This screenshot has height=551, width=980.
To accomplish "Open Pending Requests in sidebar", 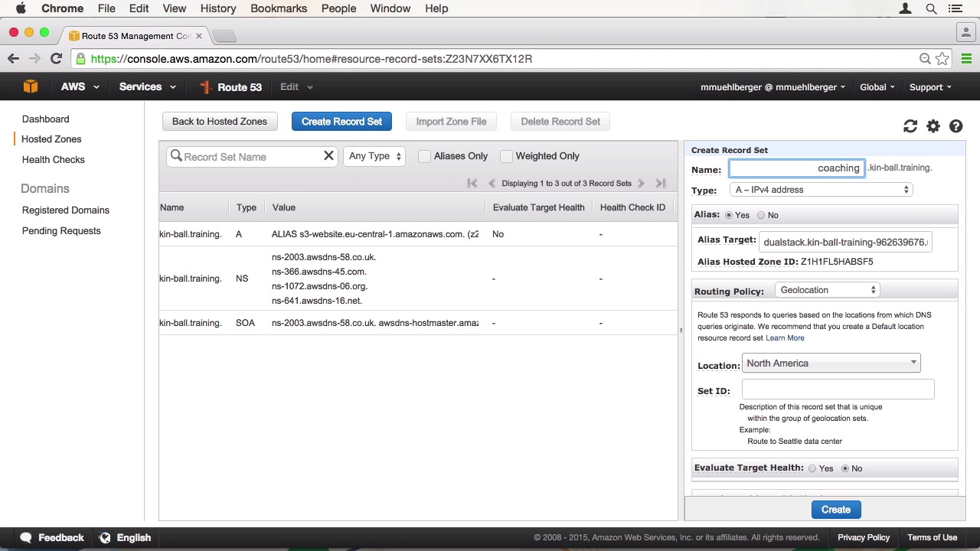I will 61,231.
